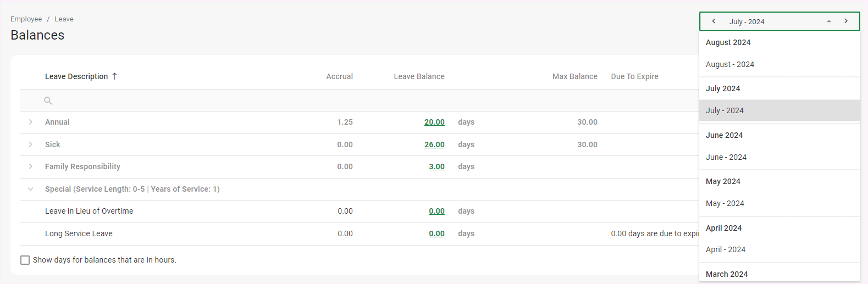This screenshot has width=868, height=284.
Task: Choose May - 2024 period option
Action: pyautogui.click(x=725, y=203)
